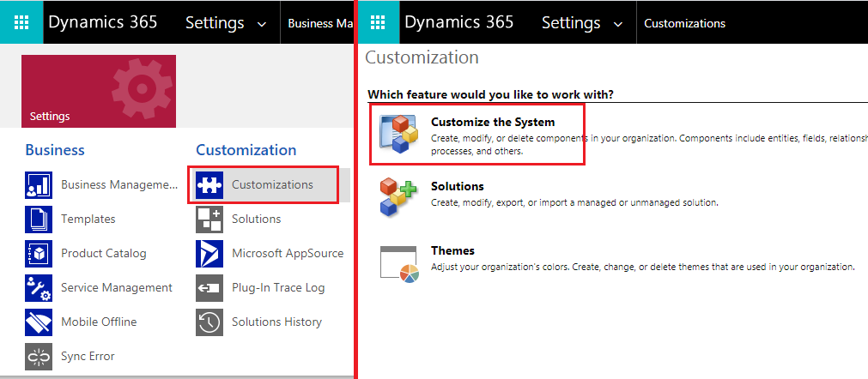Open Solutions link in Customization group
This screenshot has height=379, width=868.
click(x=257, y=219)
